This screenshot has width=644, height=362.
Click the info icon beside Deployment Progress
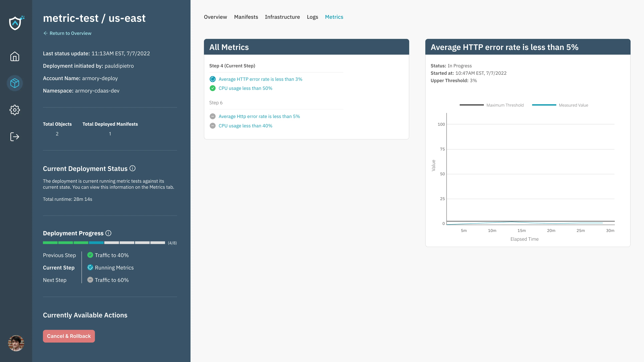[x=109, y=233]
